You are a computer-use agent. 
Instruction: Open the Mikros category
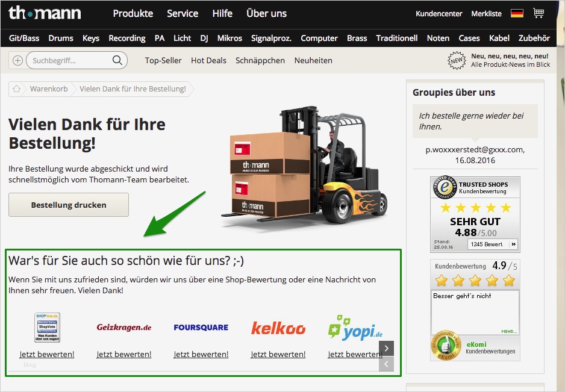(229, 38)
